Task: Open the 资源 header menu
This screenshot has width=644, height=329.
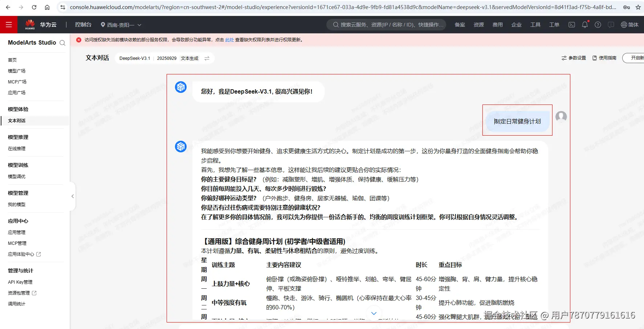Action: 479,25
